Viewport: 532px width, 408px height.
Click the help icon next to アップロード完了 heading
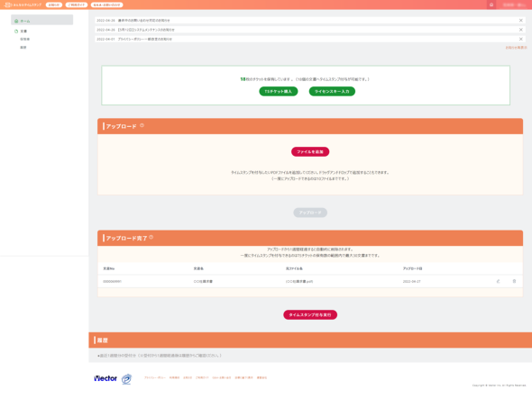[151, 237]
